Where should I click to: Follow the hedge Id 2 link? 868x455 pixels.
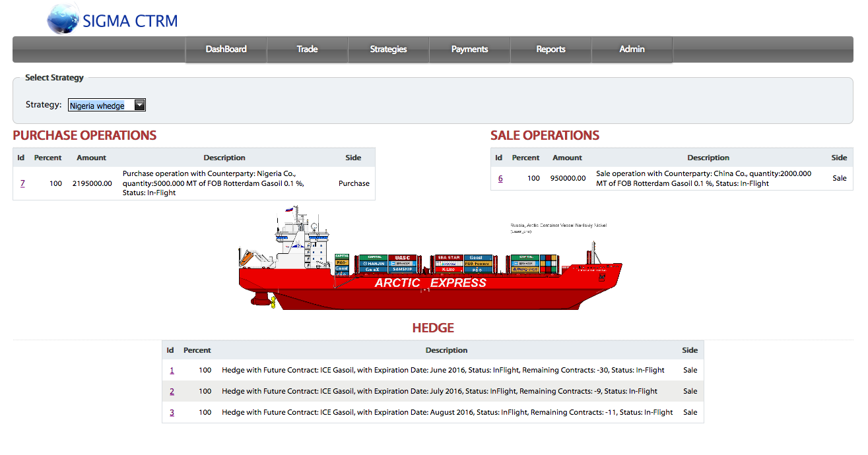click(x=172, y=392)
